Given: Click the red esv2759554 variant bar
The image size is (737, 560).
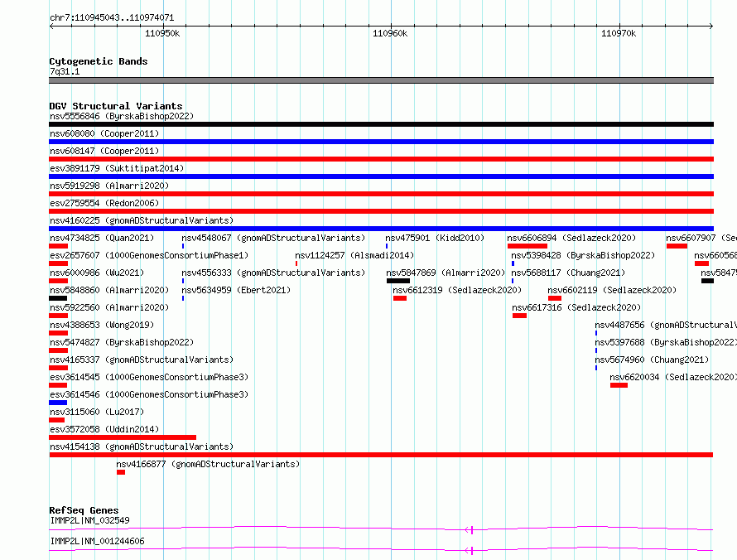Looking at the screenshot, I should [381, 211].
